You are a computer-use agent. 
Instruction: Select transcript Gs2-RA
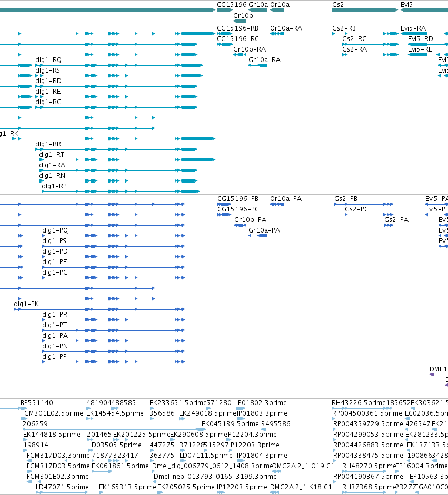coord(354,49)
